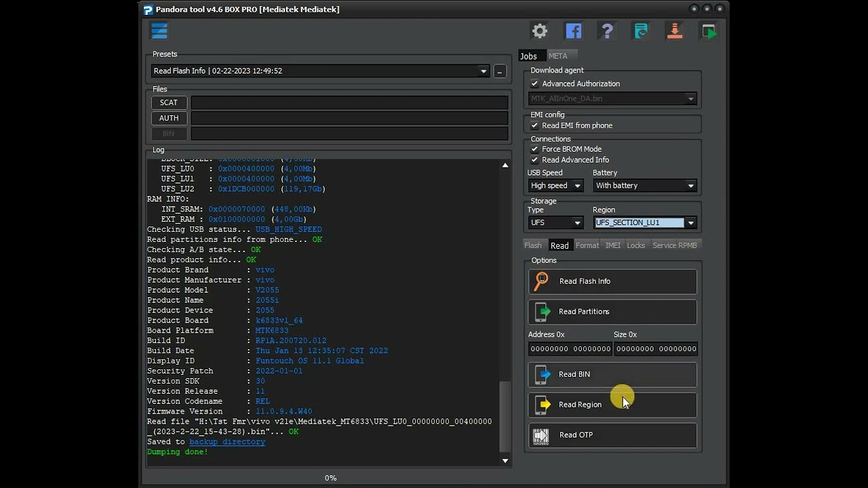Image resolution: width=868 pixels, height=488 pixels.
Task: Click the AUTH file button
Action: coord(169,118)
